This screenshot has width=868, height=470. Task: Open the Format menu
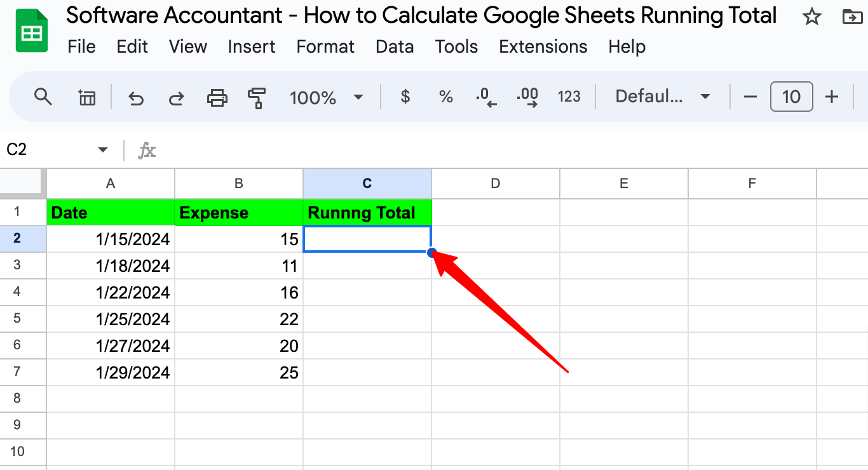point(325,46)
